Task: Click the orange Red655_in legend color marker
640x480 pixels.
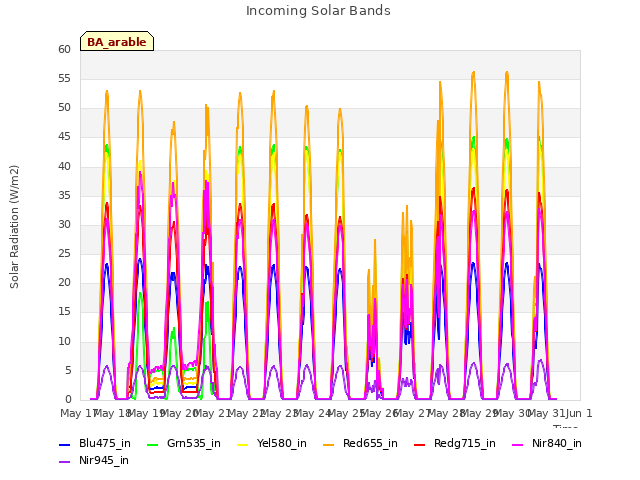Action: coord(329,445)
